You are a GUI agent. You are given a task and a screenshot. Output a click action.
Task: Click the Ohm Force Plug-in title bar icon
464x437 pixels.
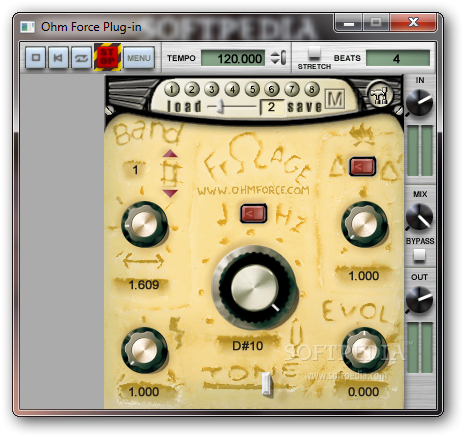[28, 27]
